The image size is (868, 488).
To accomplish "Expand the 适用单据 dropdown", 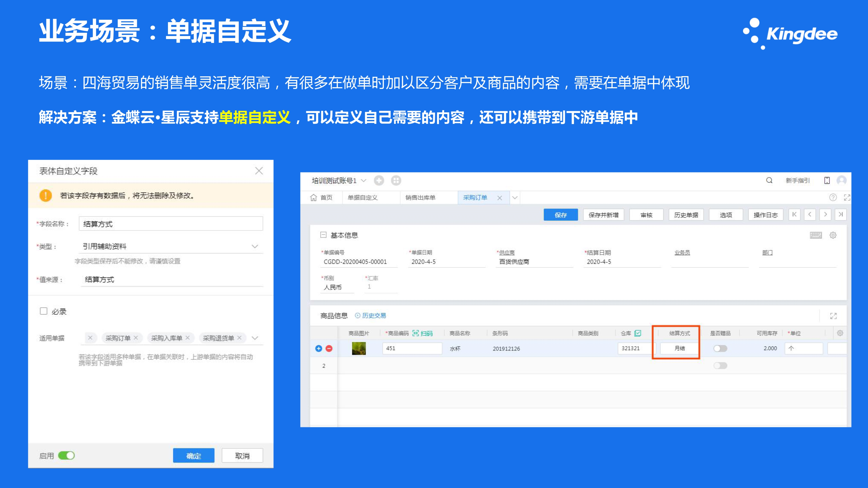I will point(255,338).
